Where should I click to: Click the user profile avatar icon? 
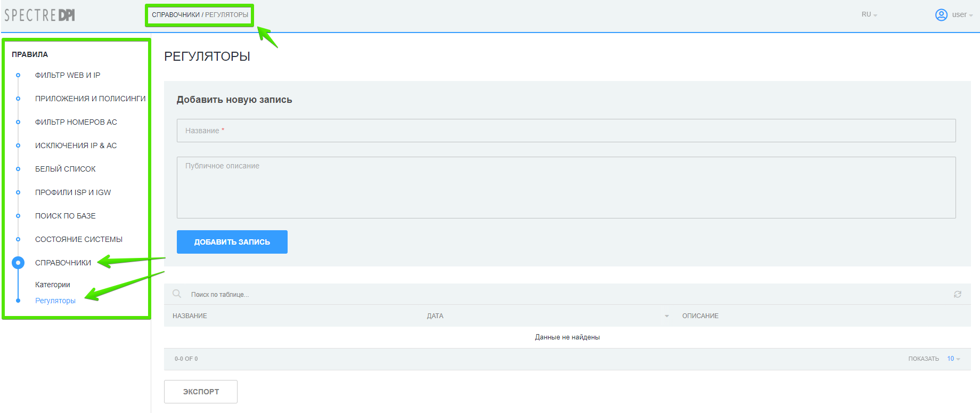(941, 15)
